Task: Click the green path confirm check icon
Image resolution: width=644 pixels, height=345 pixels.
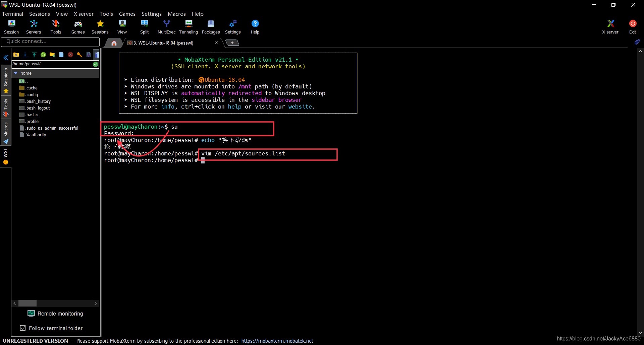Action: click(96, 64)
